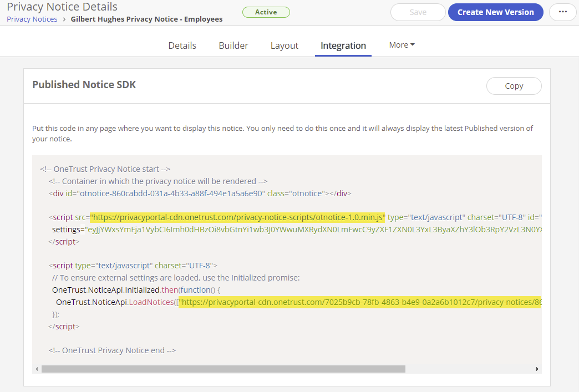Click the disabled Save button
The image size is (579, 392).
(418, 12)
